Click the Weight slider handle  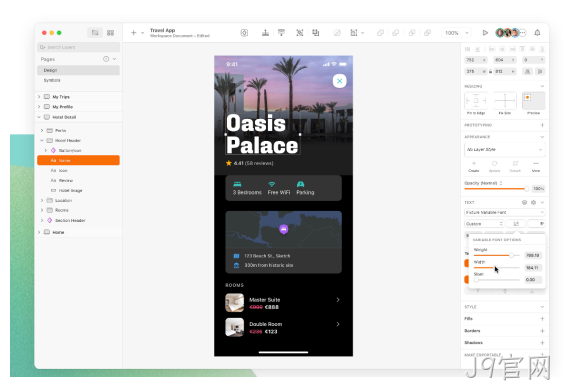click(511, 255)
